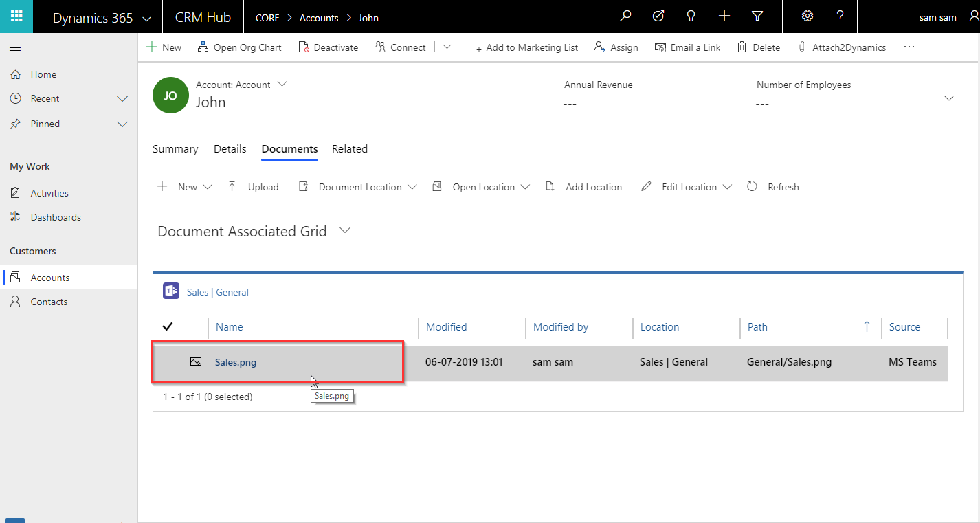Viewport: 980px width, 523px height.
Task: Select Accounts in the sidebar
Action: coord(69,278)
